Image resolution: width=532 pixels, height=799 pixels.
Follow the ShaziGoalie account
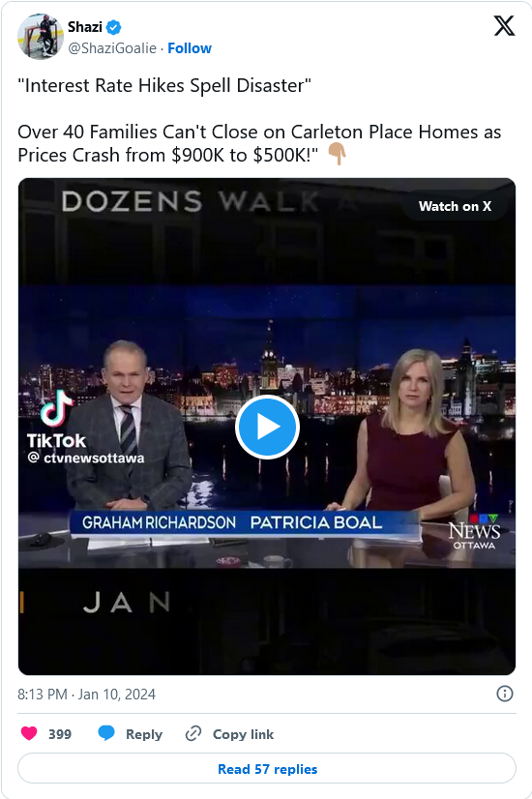coord(190,48)
